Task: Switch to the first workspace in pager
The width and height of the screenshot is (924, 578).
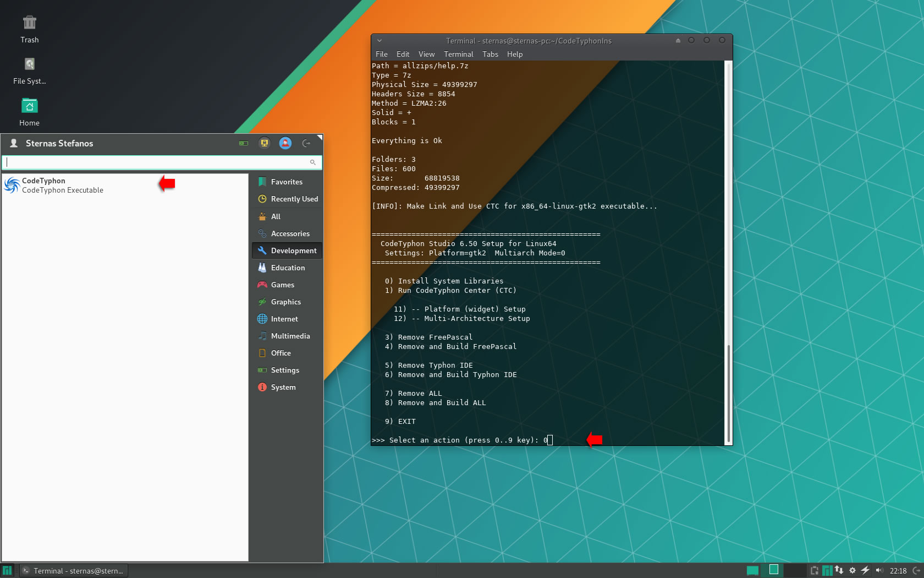Action: (x=773, y=570)
